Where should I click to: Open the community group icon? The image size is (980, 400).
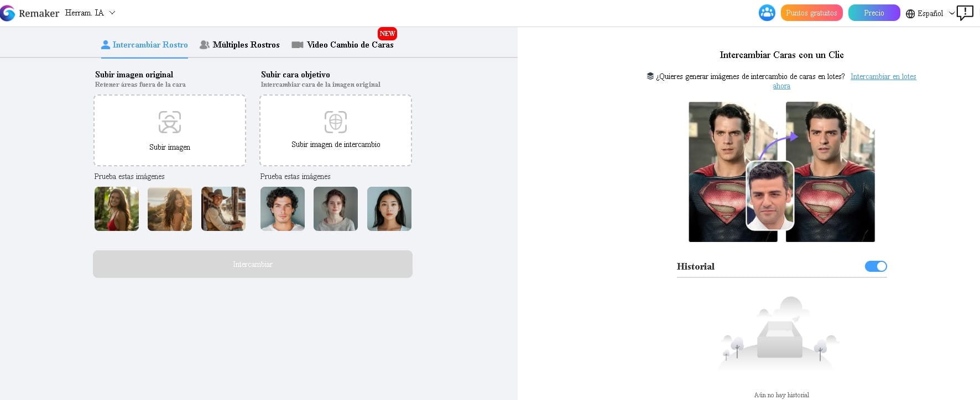point(767,13)
